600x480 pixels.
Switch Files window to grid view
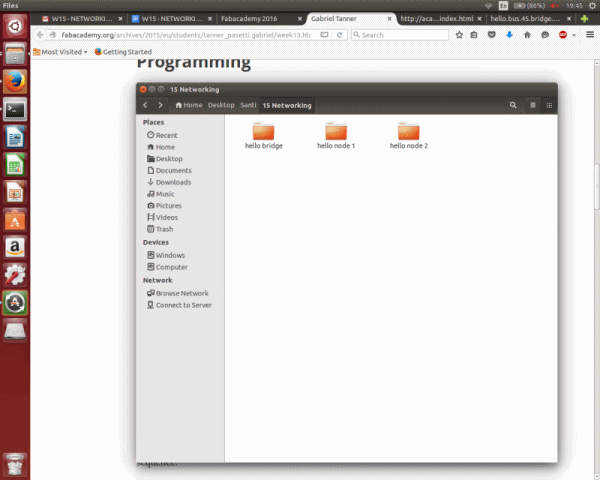click(x=549, y=105)
